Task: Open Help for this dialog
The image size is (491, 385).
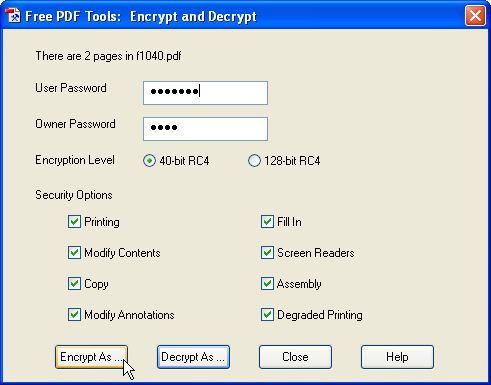Action: tap(397, 357)
